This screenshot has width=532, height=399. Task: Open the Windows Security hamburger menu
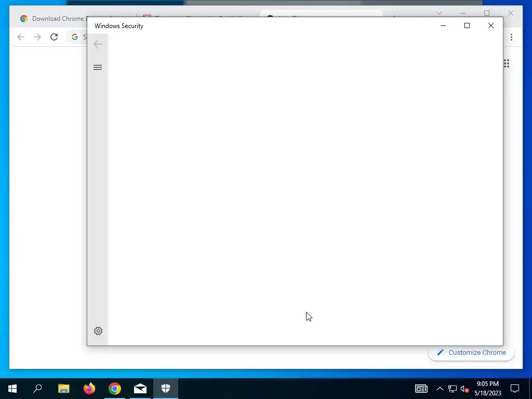[x=98, y=67]
